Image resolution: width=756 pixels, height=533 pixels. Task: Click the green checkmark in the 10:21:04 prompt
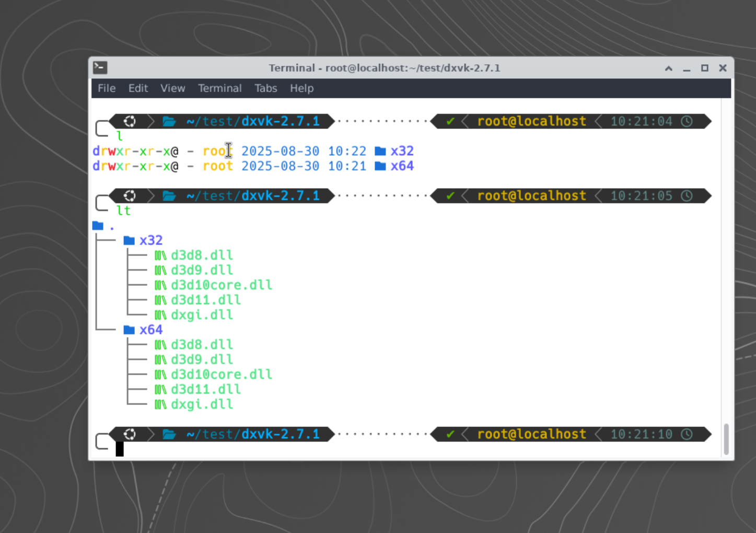(450, 121)
